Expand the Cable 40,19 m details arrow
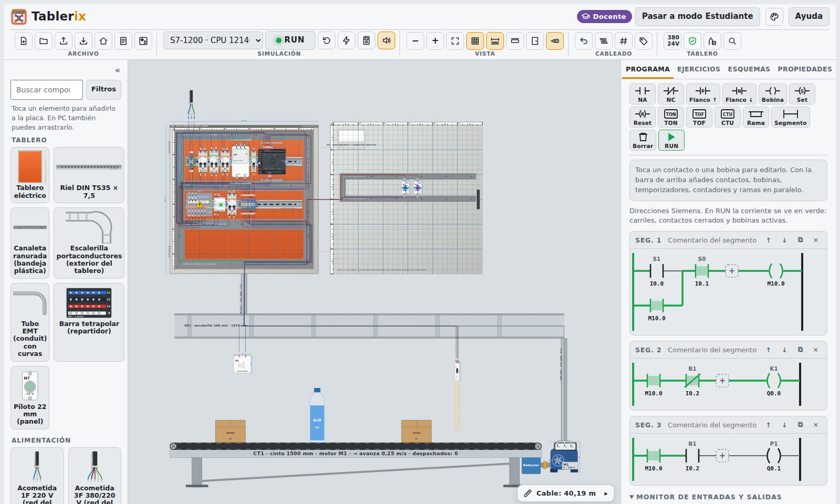The height and width of the screenshot is (504, 840). (605, 493)
